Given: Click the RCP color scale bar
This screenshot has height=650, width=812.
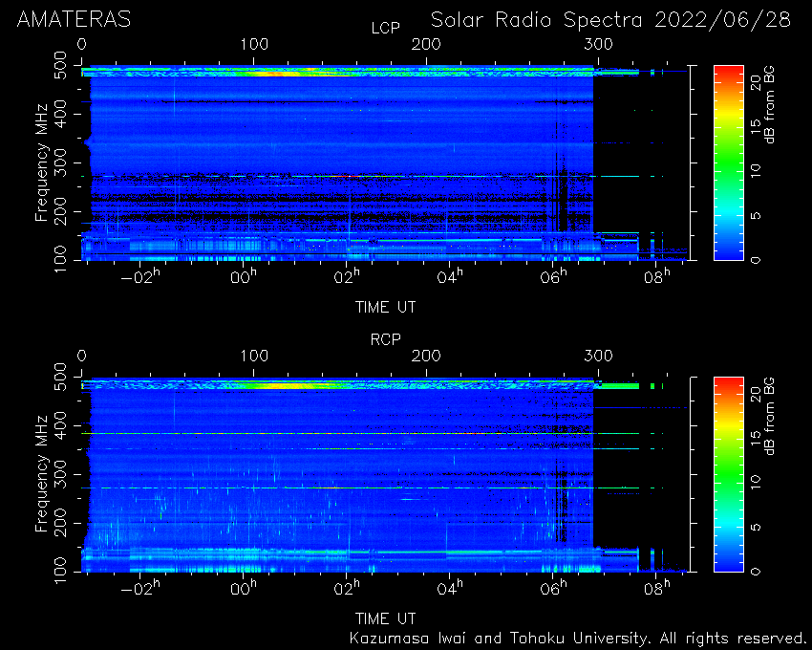Looking at the screenshot, I should 729,474.
